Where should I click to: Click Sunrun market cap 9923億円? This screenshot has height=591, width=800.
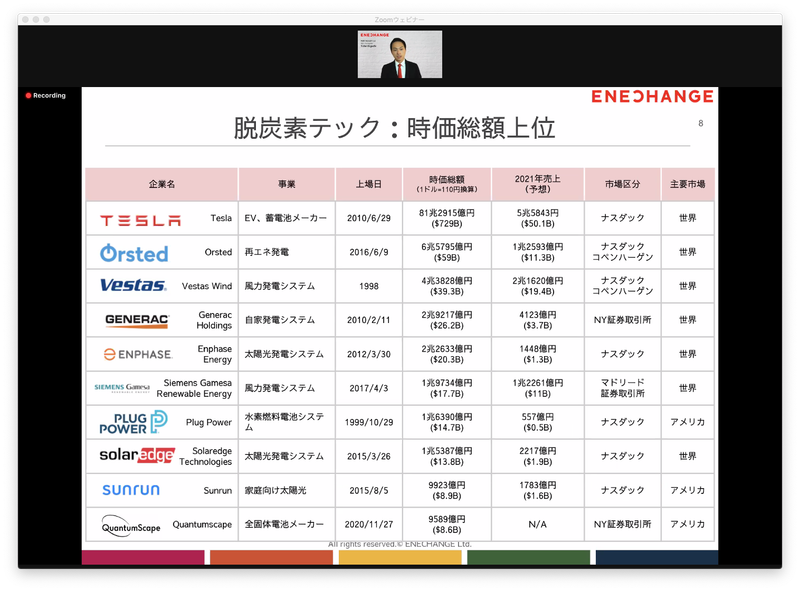(x=446, y=485)
